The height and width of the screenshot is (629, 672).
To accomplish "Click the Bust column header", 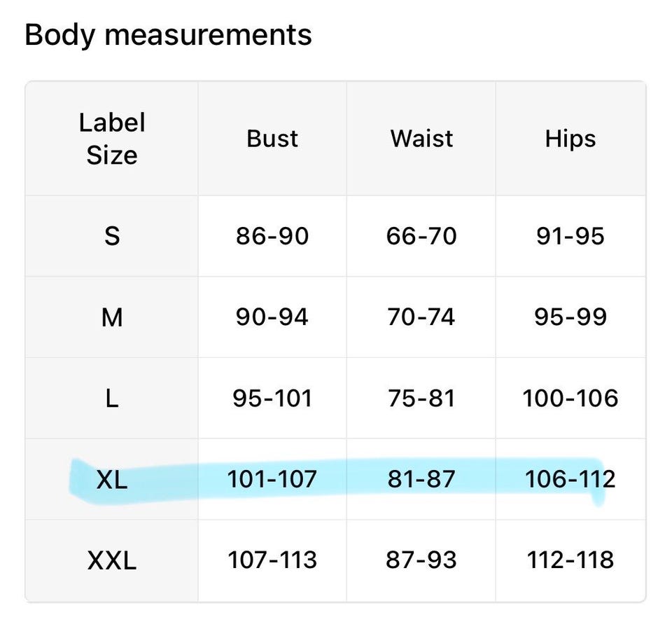I will (x=272, y=139).
